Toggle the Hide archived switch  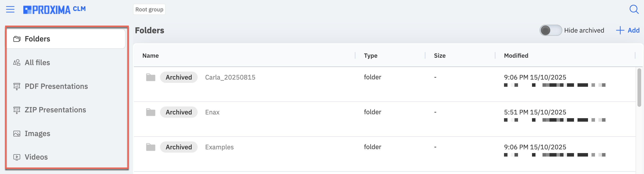point(551,30)
